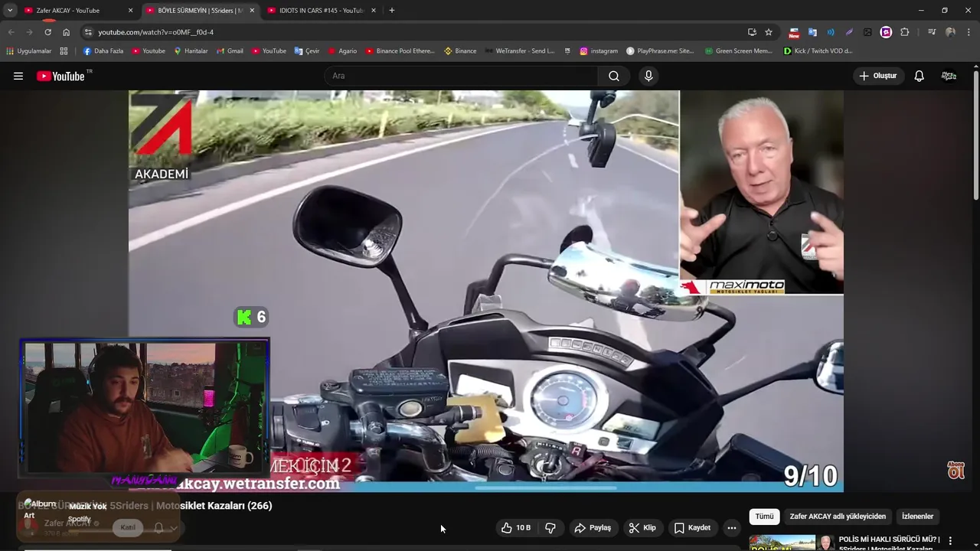Screen dimensions: 980x551
Task: Click the Abone Ol subscribe watermark
Action: 955,471
